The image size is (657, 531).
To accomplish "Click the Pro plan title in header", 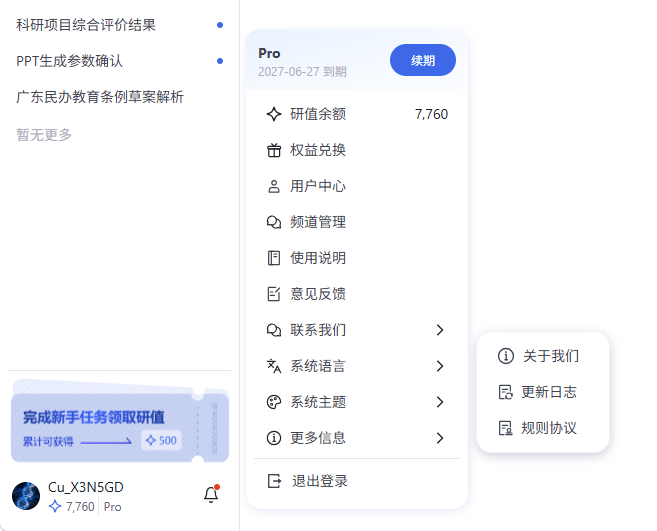I will click(x=269, y=53).
